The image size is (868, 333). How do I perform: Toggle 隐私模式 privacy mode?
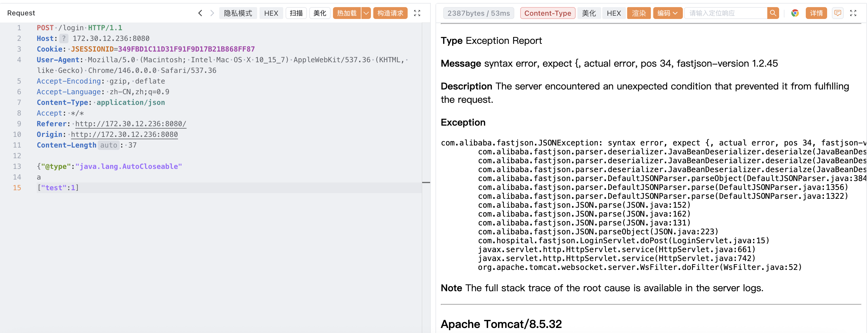click(x=238, y=13)
